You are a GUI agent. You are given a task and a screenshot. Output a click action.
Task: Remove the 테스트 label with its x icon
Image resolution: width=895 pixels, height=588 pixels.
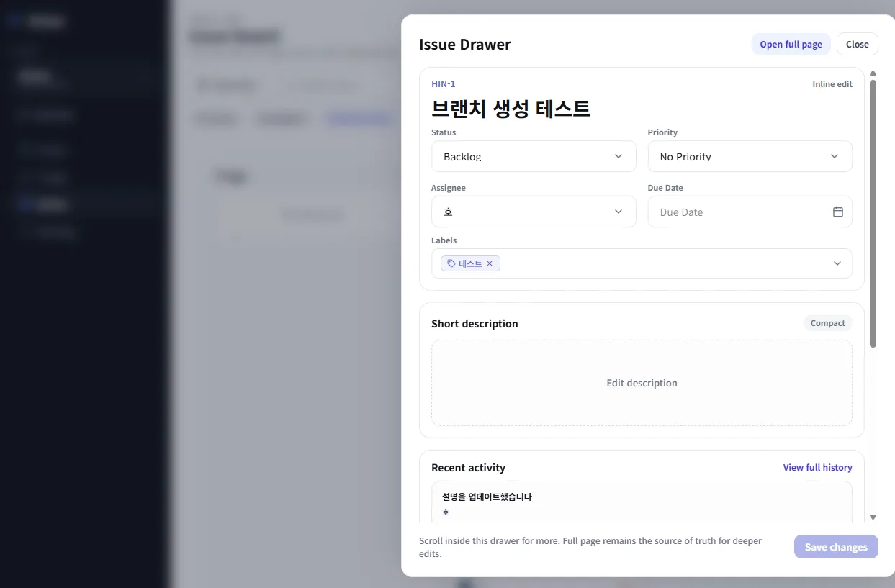pos(490,263)
